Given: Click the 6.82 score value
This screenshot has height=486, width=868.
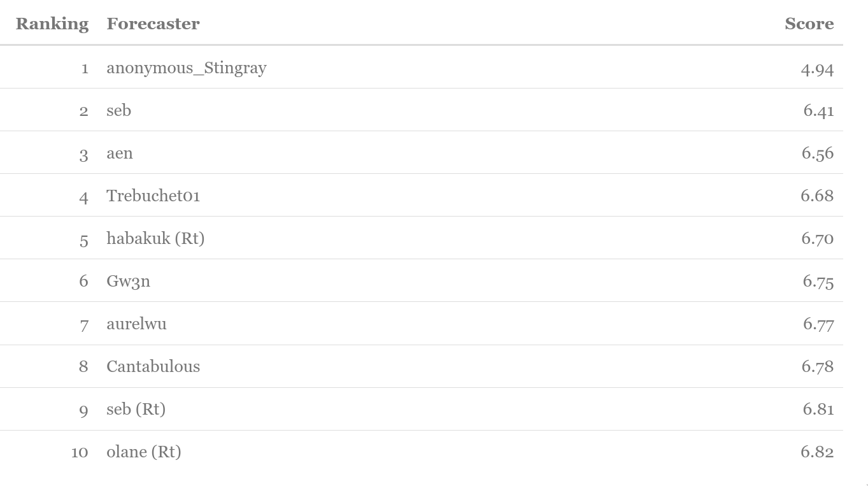Looking at the screenshot, I should point(817,452).
